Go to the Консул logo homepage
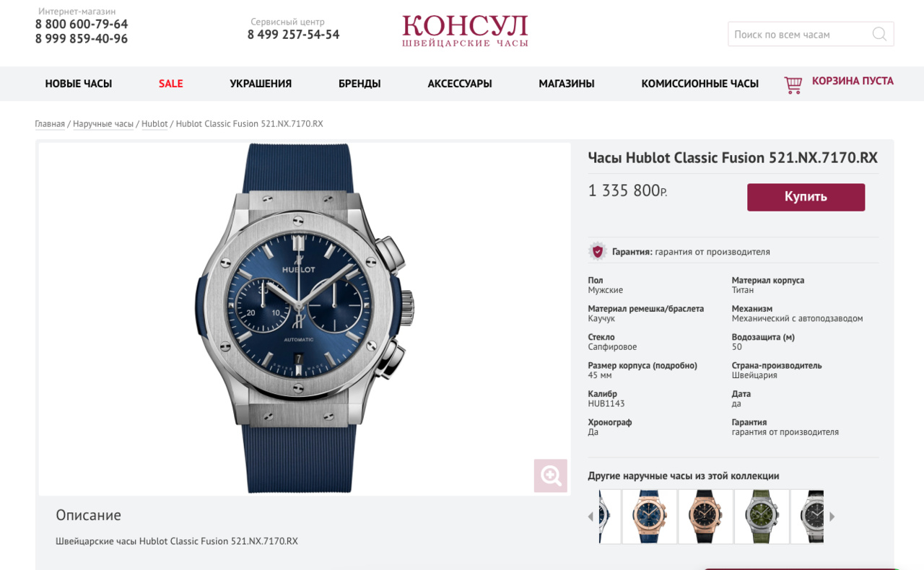 [x=465, y=31]
